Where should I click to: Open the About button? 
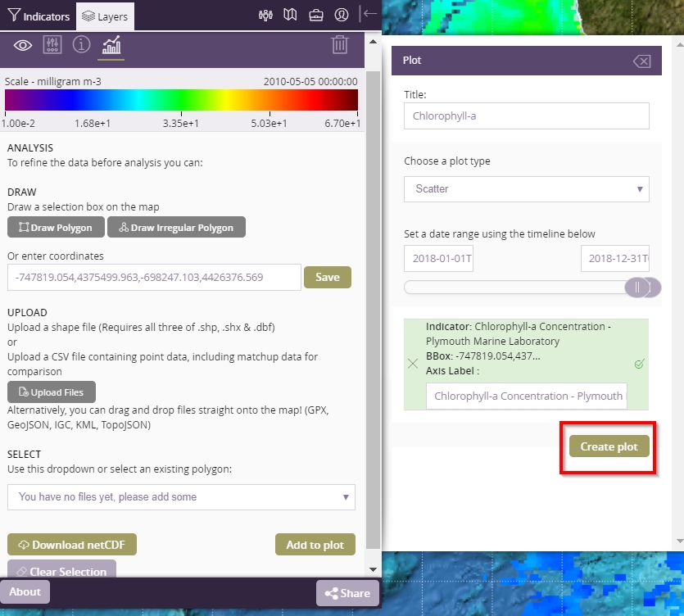pos(25,592)
